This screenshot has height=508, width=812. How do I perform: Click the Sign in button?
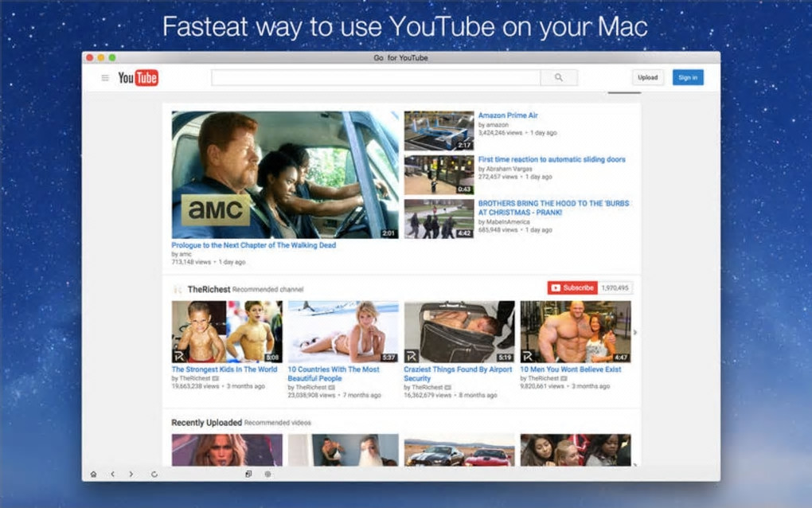[688, 77]
